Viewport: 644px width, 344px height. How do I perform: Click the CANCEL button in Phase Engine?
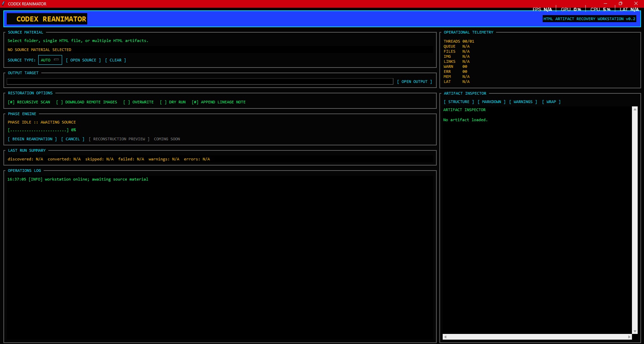point(73,139)
